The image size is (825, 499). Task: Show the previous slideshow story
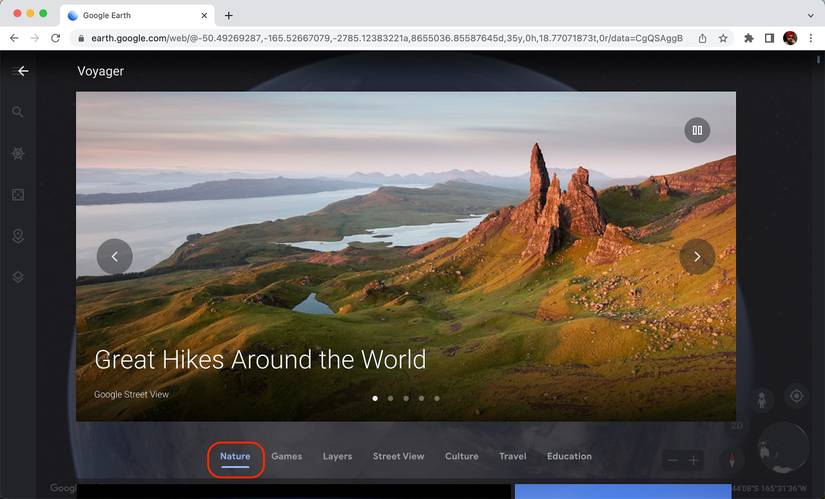click(x=115, y=256)
